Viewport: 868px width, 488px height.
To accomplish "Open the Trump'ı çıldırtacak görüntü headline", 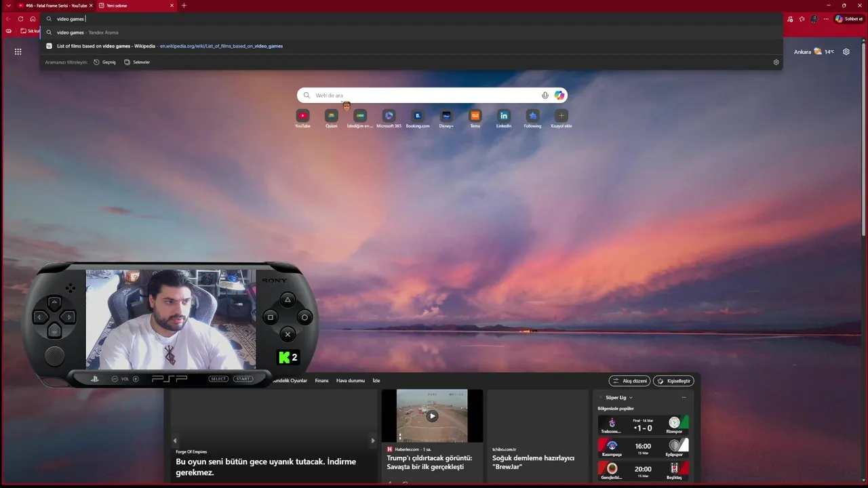I will (429, 462).
